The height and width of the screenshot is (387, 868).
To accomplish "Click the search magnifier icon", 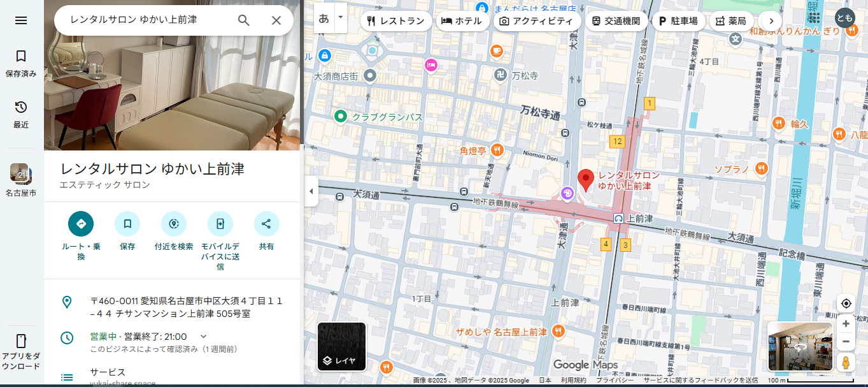I will click(244, 20).
